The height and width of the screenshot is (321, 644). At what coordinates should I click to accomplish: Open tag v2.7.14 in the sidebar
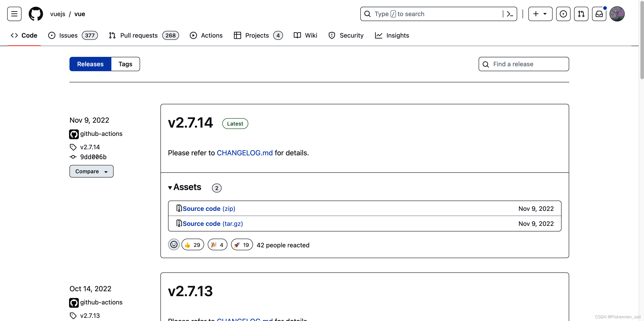coord(90,147)
